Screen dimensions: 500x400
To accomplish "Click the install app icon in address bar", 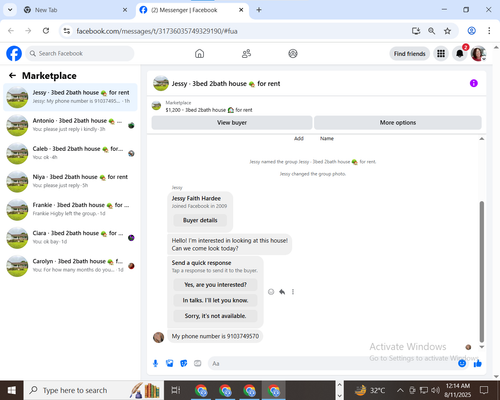I will (416, 31).
